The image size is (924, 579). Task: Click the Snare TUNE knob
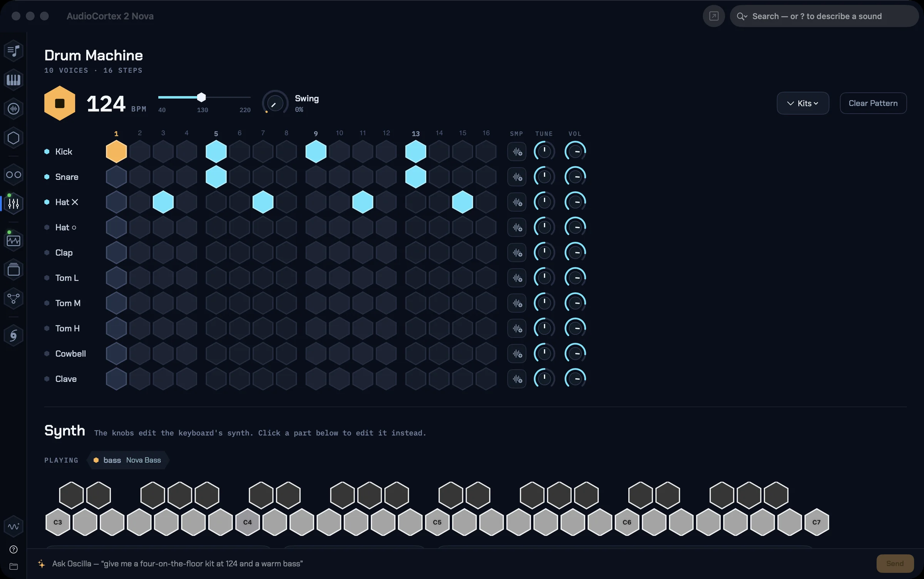(544, 177)
